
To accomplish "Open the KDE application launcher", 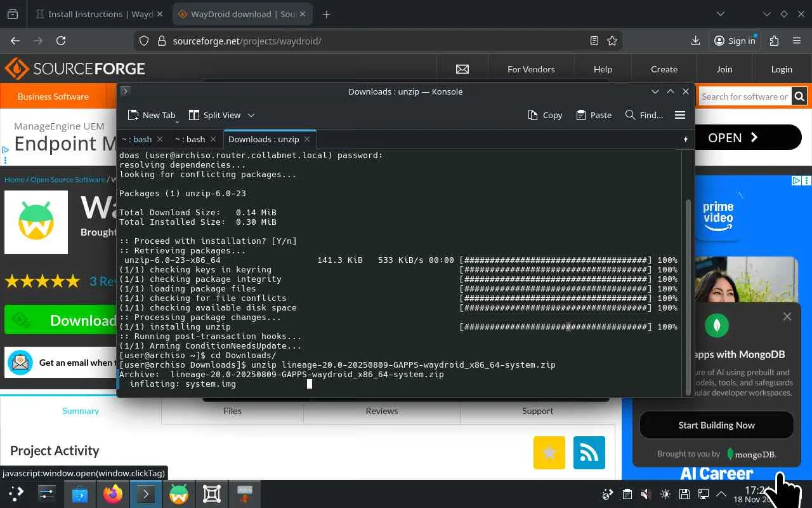I will tap(16, 493).
